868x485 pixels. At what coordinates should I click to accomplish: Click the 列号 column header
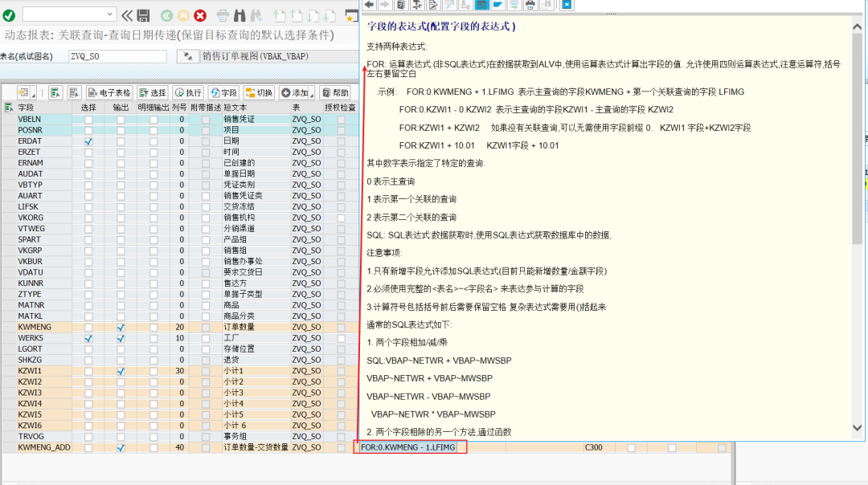pos(179,108)
